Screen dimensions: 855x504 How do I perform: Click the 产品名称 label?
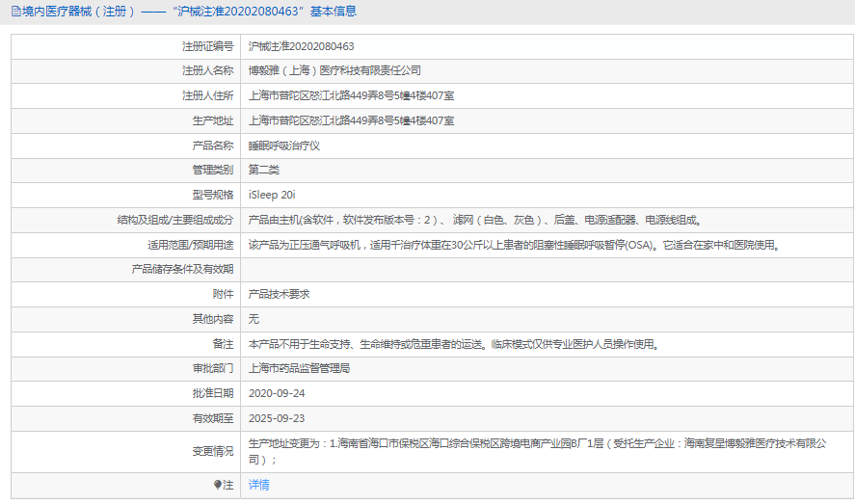(x=213, y=146)
